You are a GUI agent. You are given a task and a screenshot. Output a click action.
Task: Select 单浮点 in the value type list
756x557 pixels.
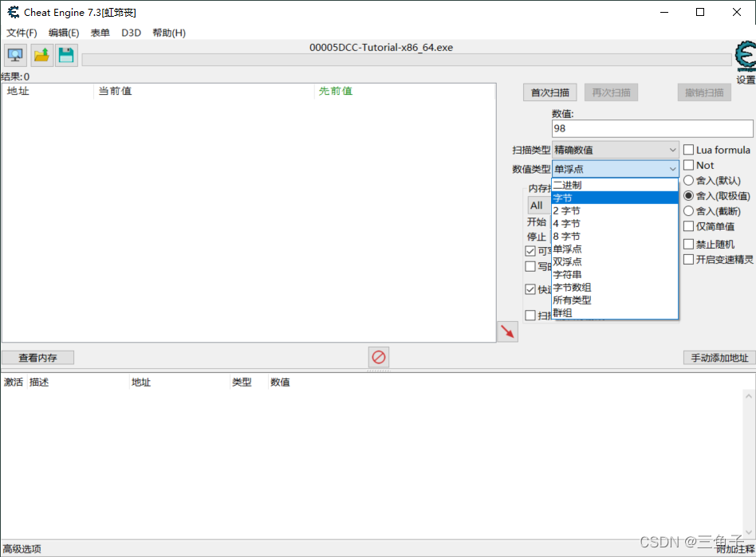pos(615,249)
